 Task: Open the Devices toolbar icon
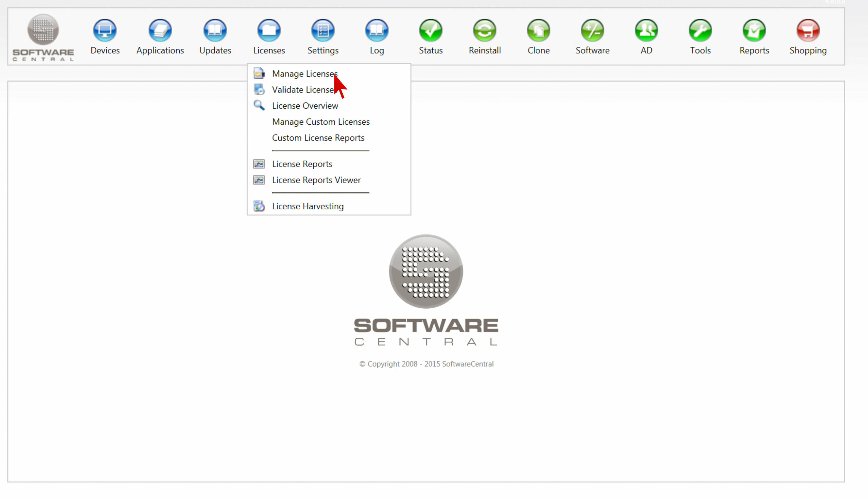tap(105, 30)
